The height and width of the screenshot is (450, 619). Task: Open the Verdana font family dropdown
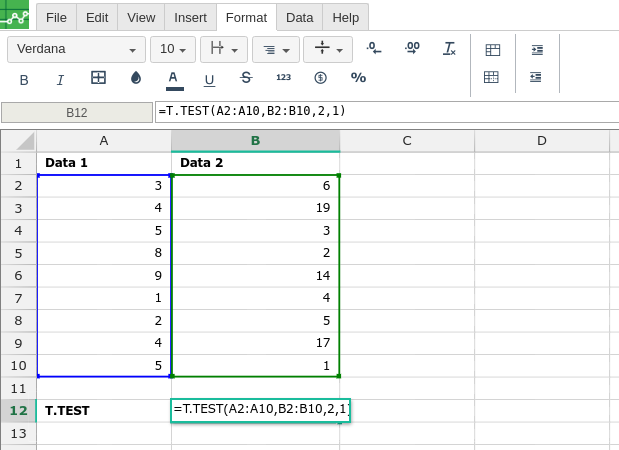coord(76,49)
